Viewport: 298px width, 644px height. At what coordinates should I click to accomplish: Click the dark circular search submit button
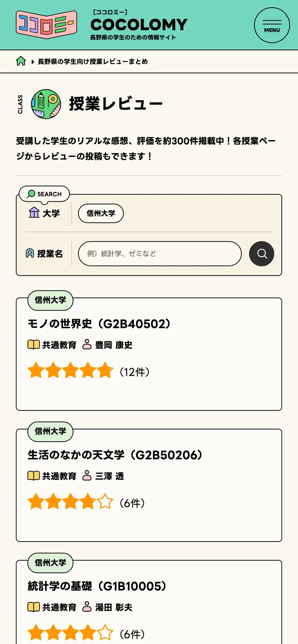tap(262, 253)
